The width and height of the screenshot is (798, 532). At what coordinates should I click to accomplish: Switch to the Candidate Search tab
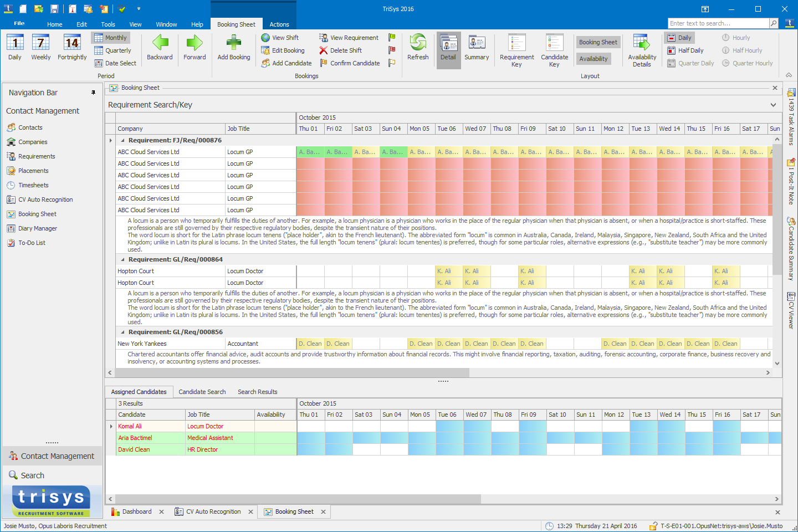pyautogui.click(x=202, y=392)
